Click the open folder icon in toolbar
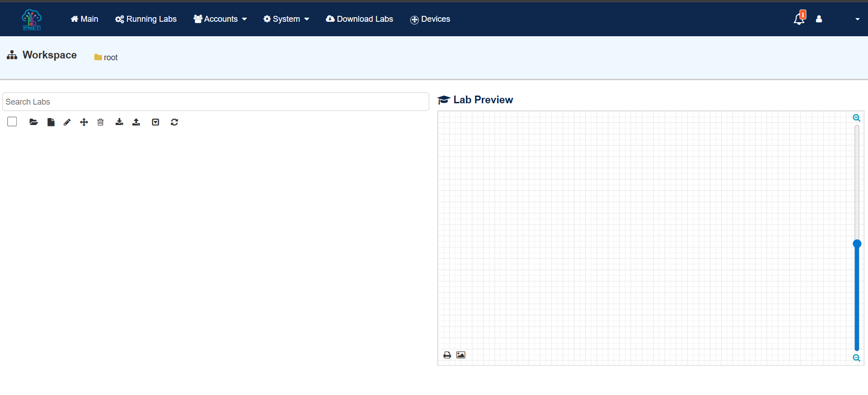Image resolution: width=868 pixels, height=395 pixels. point(34,122)
